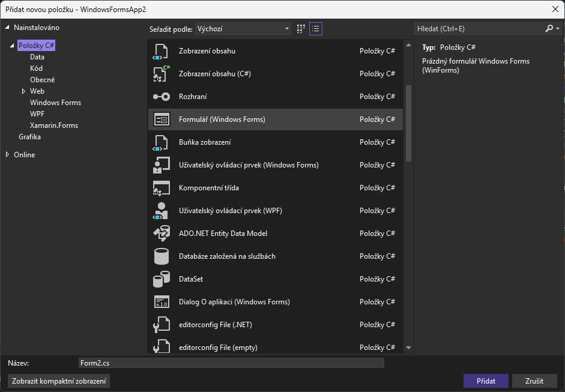Click the Komponentní třída icon
The width and height of the screenshot is (565, 392).
click(162, 188)
